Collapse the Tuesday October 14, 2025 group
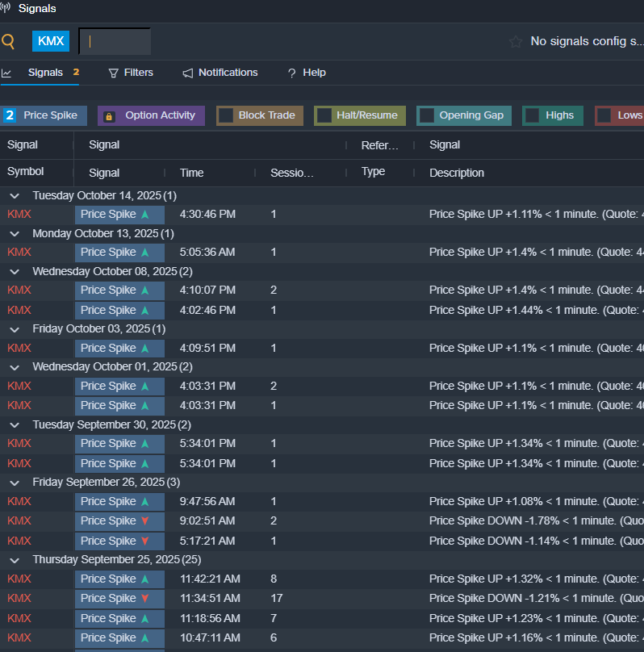The image size is (644, 652). 15,195
